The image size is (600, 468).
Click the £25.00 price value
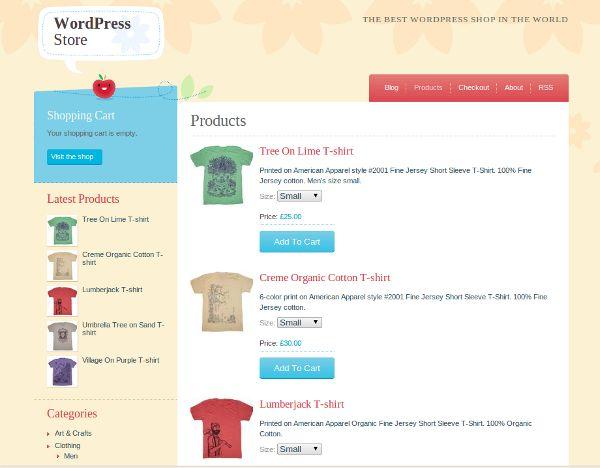290,217
